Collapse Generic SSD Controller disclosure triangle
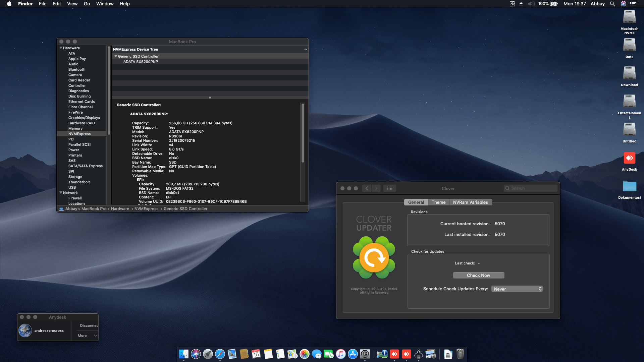This screenshot has height=362, width=644. click(116, 56)
